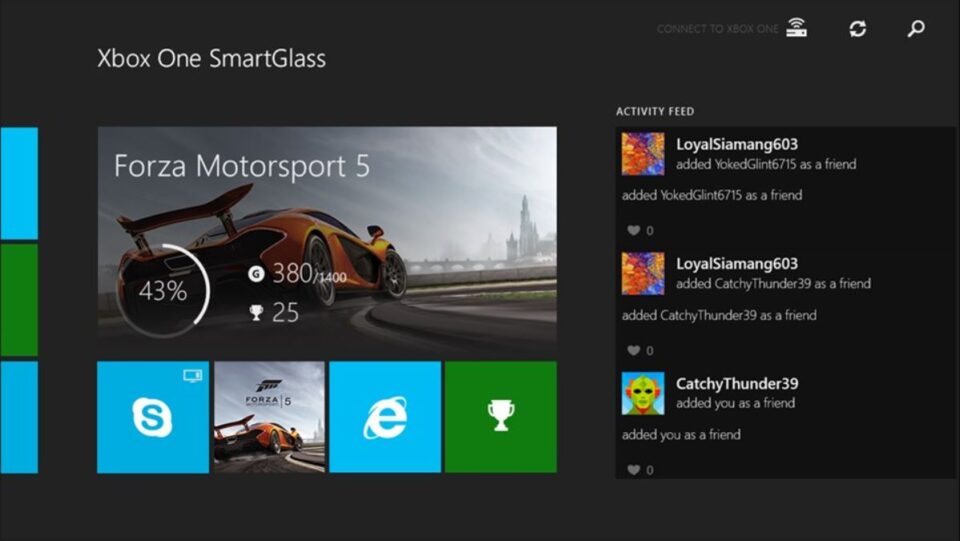Click the trophy icon beside 25
This screenshot has width=960, height=541.
256,313
